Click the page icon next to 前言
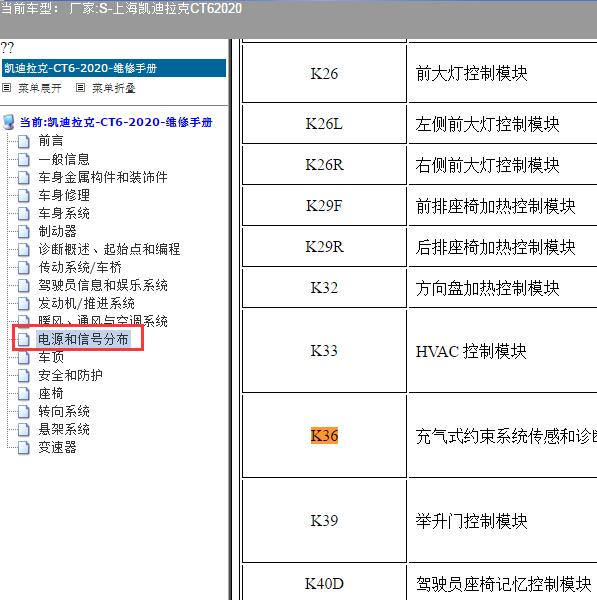Screen dimensions: 597x600 (x=24, y=141)
